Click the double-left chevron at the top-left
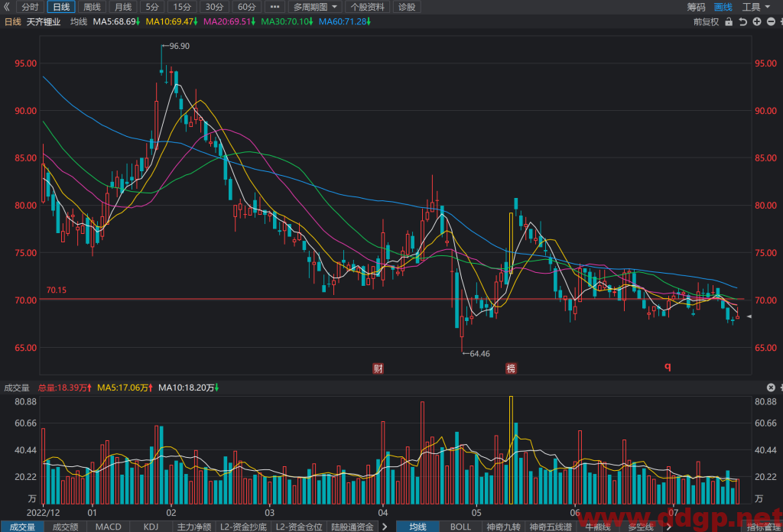This screenshot has height=532, width=783. click(6, 7)
